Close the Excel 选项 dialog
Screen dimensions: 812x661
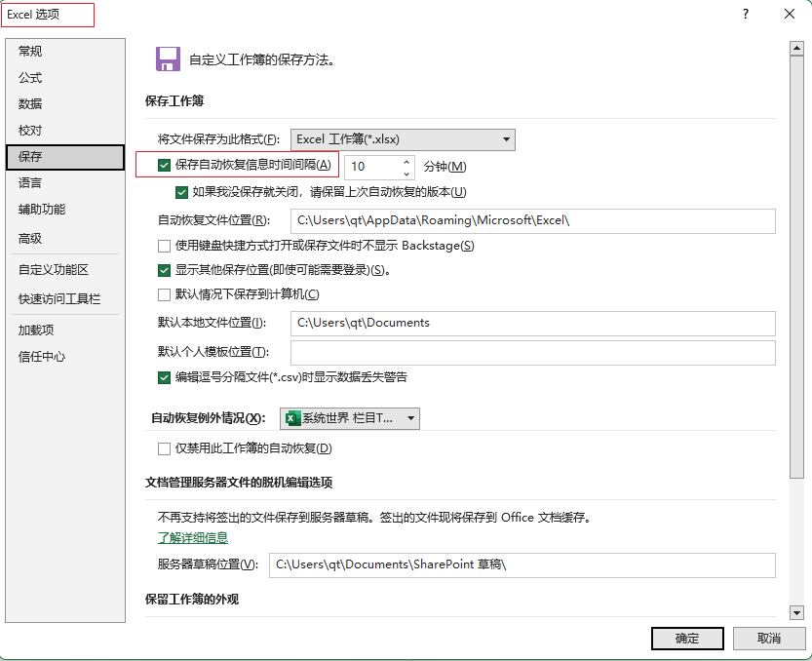(790, 14)
